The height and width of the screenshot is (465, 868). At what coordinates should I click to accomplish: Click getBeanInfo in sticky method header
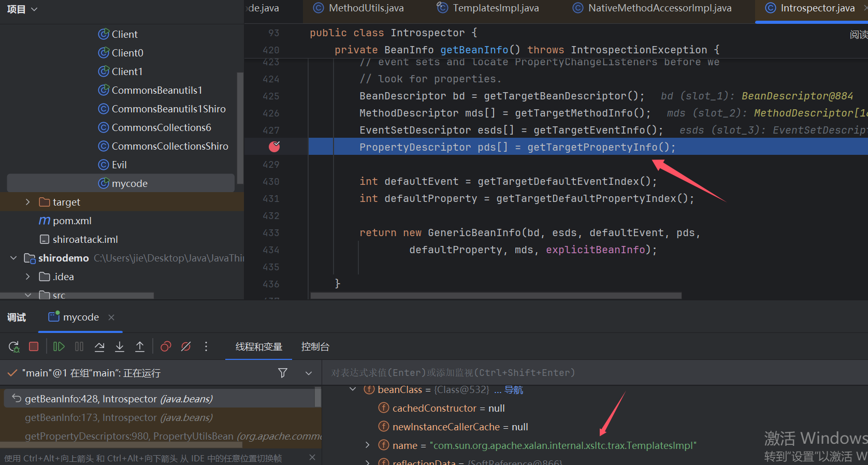coord(474,50)
